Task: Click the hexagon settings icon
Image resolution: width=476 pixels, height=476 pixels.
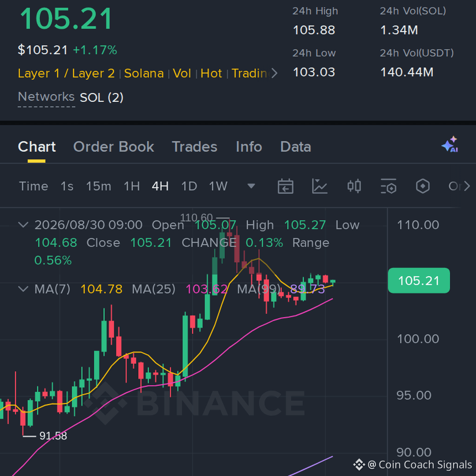Action: [x=423, y=186]
